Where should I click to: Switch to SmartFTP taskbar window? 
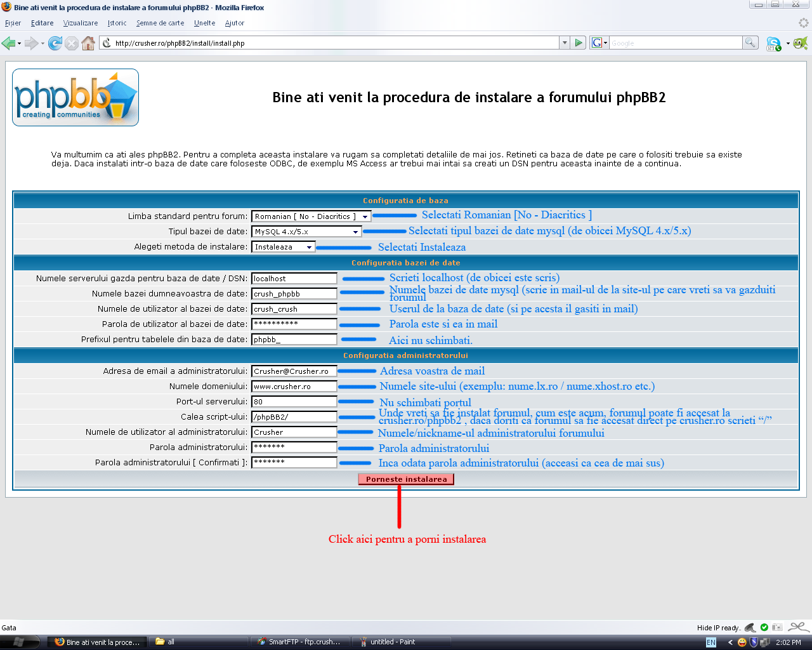point(301,642)
